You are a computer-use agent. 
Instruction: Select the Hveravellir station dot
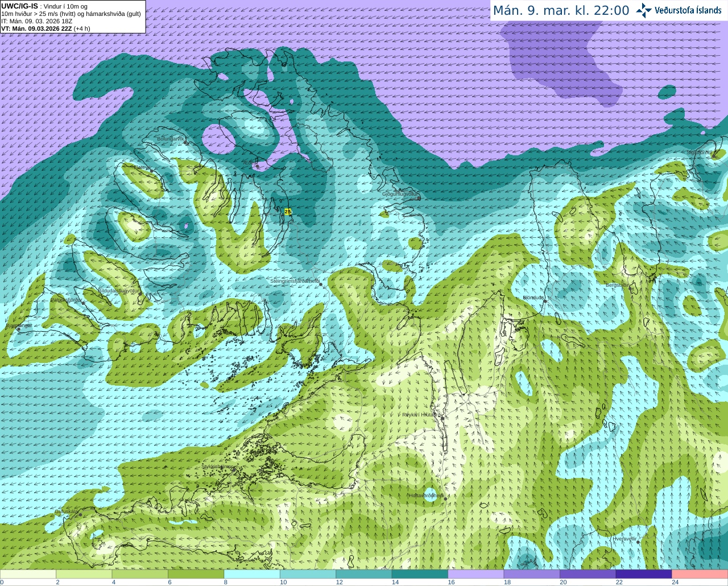coord(638,542)
